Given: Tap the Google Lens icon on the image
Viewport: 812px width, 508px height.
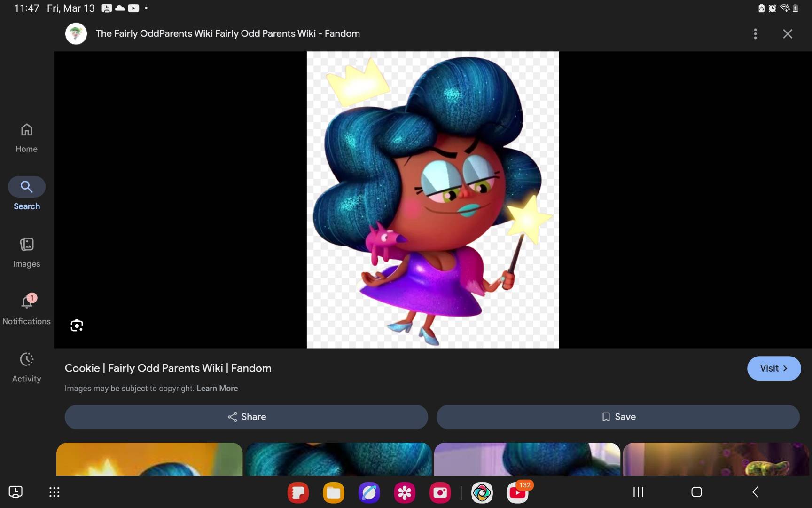Looking at the screenshot, I should 77,325.
